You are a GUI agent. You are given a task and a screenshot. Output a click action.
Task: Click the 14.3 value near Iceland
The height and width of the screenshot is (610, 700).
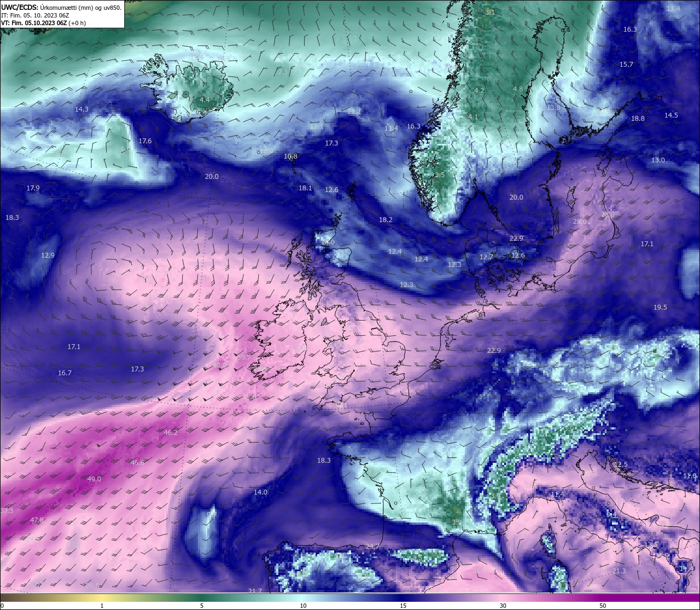(81, 109)
